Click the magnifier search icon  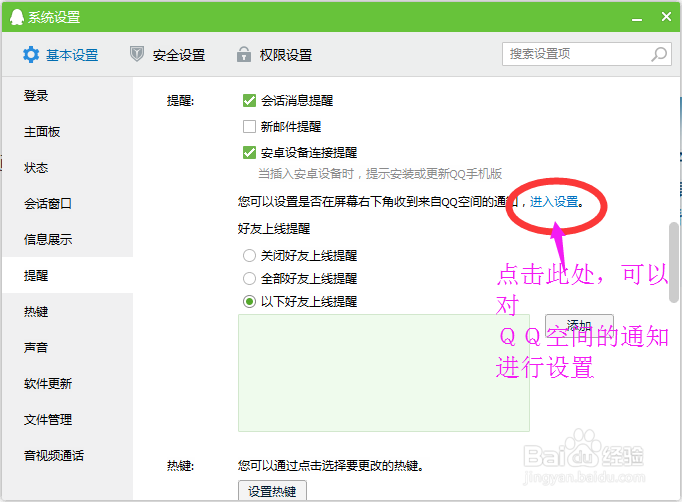click(x=659, y=54)
